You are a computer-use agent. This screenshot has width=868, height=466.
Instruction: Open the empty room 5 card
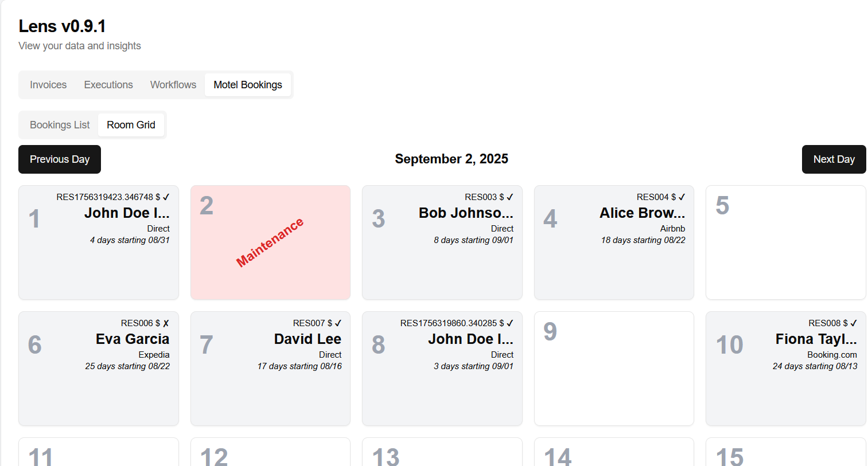click(x=785, y=242)
